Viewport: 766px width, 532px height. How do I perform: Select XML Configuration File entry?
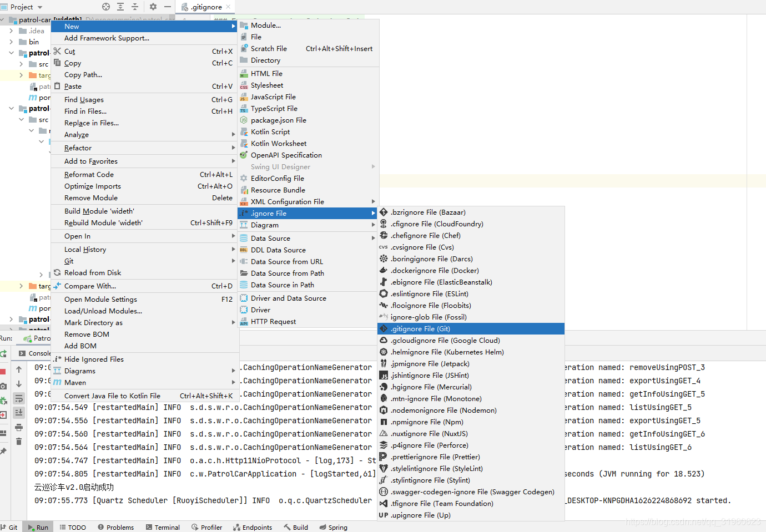click(x=308, y=202)
